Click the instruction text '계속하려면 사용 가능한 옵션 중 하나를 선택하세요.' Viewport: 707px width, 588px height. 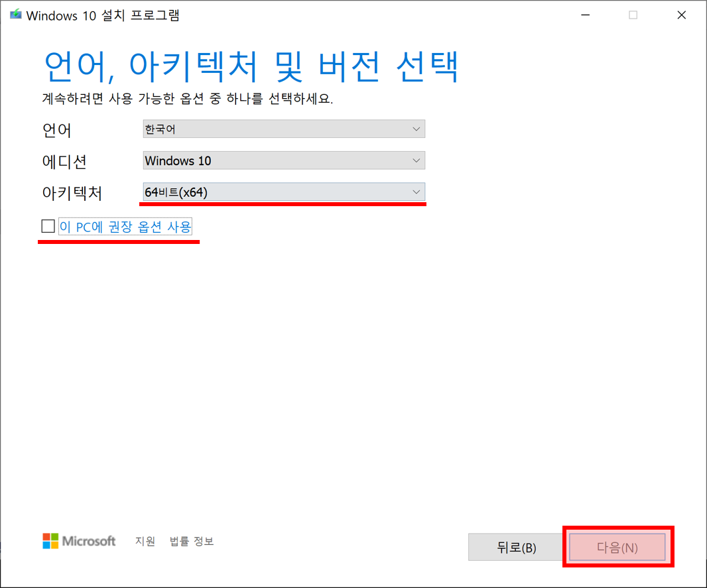(x=188, y=99)
